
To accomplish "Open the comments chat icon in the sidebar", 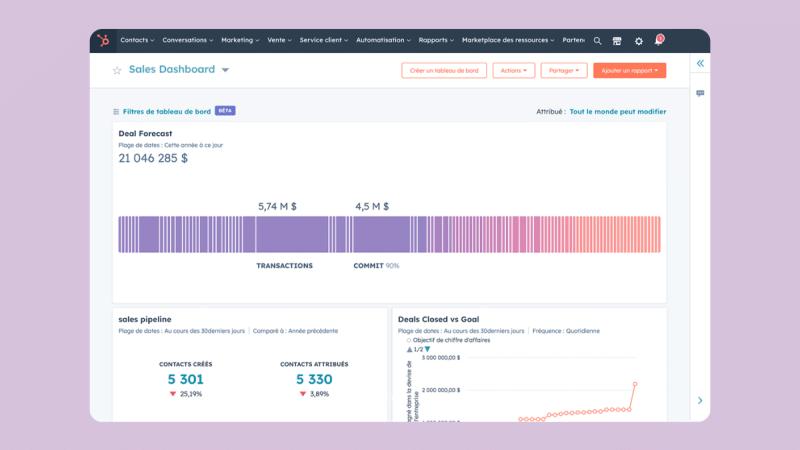I will coord(700,93).
